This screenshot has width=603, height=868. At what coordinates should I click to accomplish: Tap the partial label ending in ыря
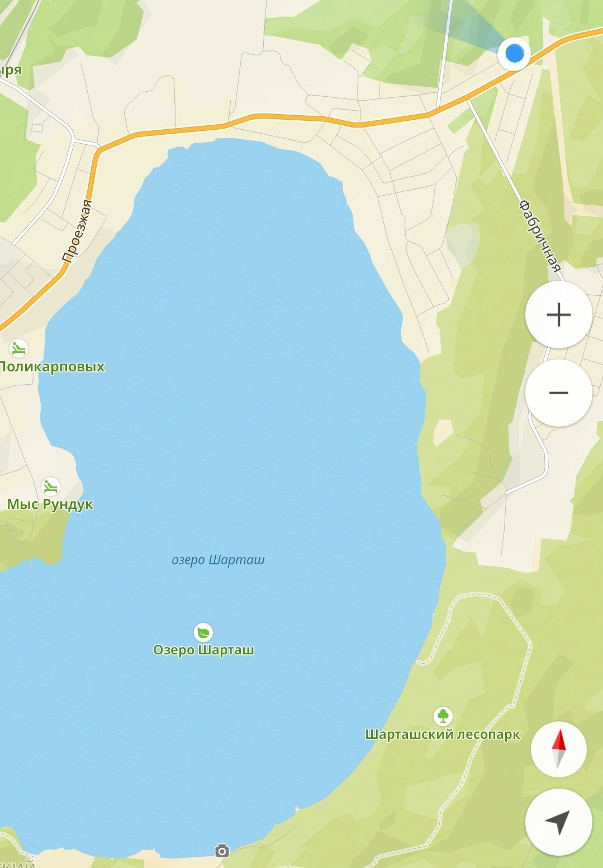coord(11,71)
